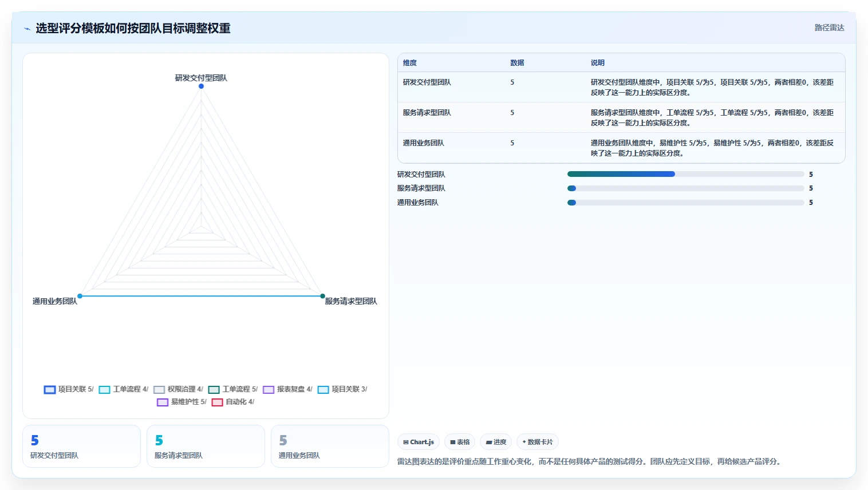Select the 进度 chip
Screen dimensions: 868x490
tap(496, 442)
